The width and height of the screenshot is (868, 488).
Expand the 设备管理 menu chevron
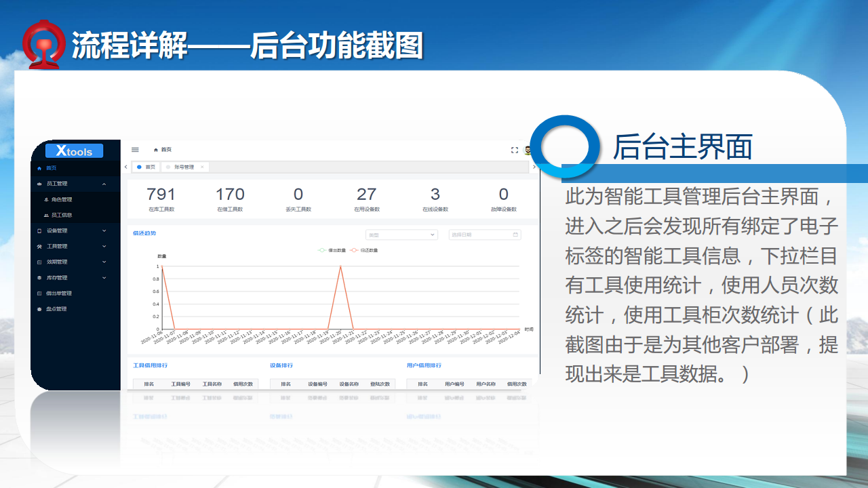point(104,230)
